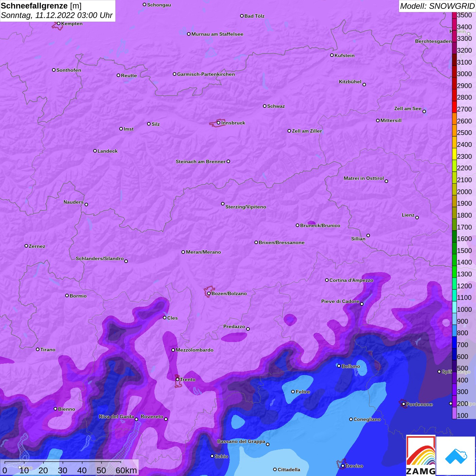
Task: Select the 'Meran/Merano' label
Action: tap(203, 252)
